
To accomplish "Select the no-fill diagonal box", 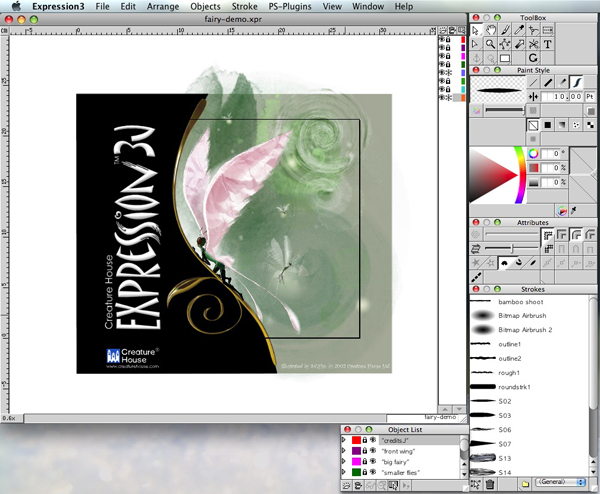I will tap(533, 125).
